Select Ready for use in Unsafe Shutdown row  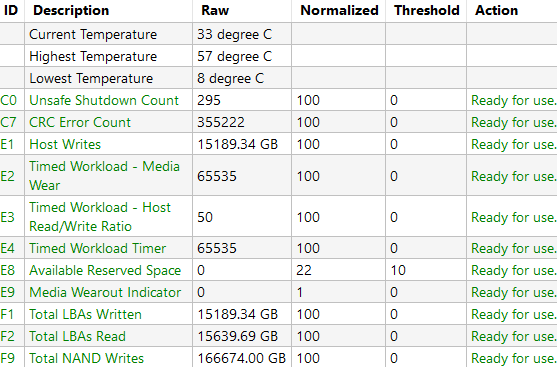514,101
